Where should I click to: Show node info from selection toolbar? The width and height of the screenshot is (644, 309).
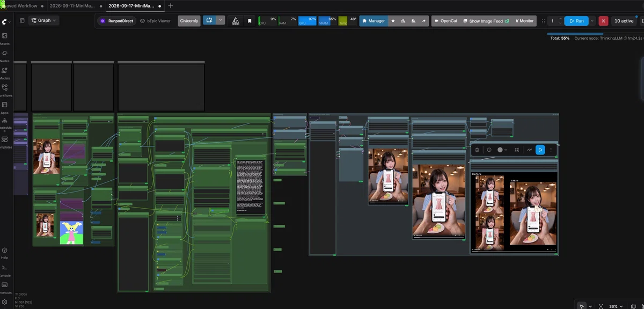pos(489,150)
